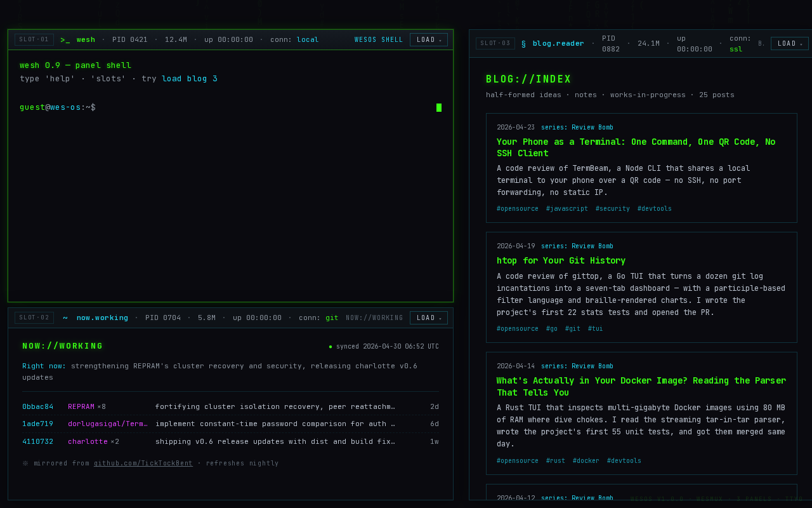
Task: Open 'Your Phone as a Terminal' post
Action: [x=636, y=147]
